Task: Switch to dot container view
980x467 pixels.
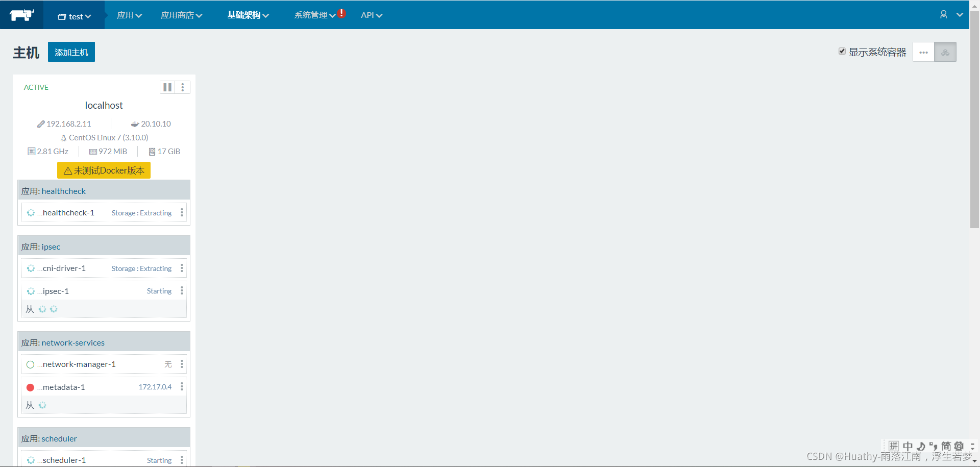Action: 923,52
